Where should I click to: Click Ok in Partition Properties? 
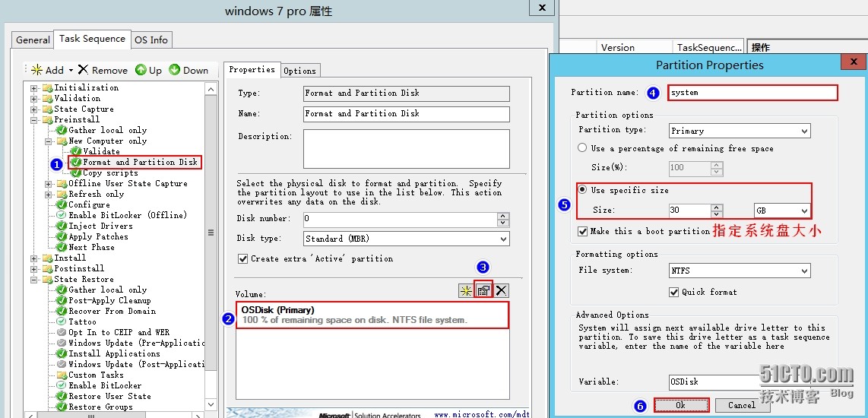click(x=681, y=405)
